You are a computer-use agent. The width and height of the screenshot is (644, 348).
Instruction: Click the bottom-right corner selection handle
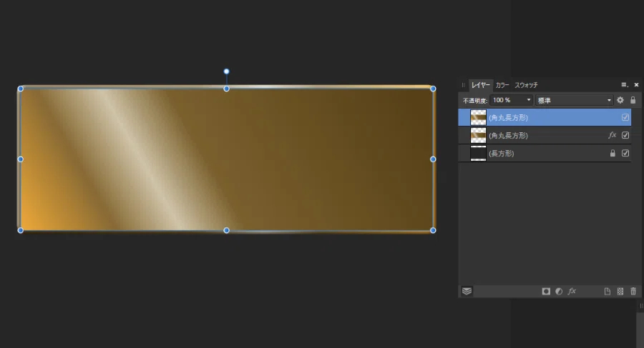click(x=433, y=230)
